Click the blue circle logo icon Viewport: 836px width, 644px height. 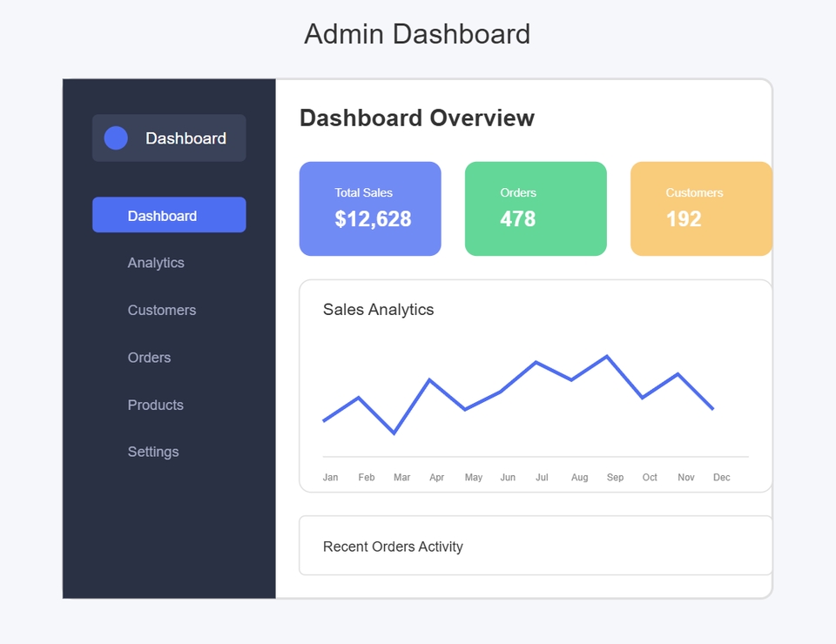(116, 138)
